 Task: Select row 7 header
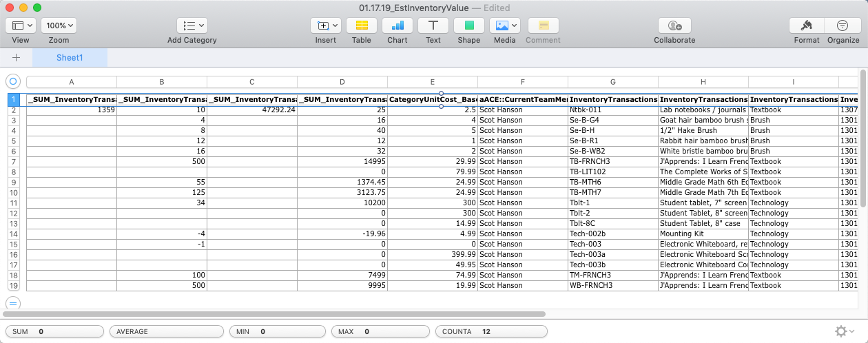[12, 161]
